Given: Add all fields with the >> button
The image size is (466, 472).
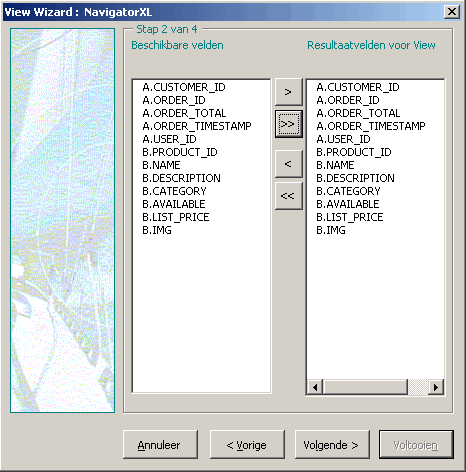Looking at the screenshot, I should [x=289, y=124].
